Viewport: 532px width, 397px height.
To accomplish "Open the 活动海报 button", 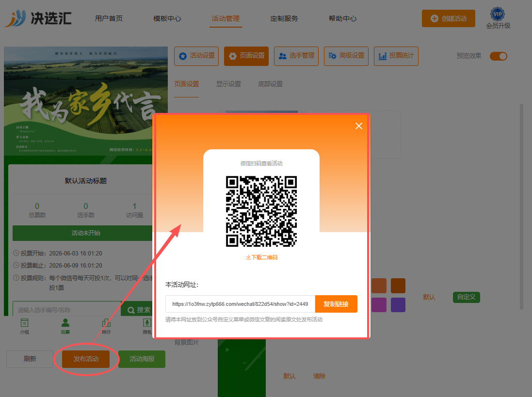I will pyautogui.click(x=142, y=359).
